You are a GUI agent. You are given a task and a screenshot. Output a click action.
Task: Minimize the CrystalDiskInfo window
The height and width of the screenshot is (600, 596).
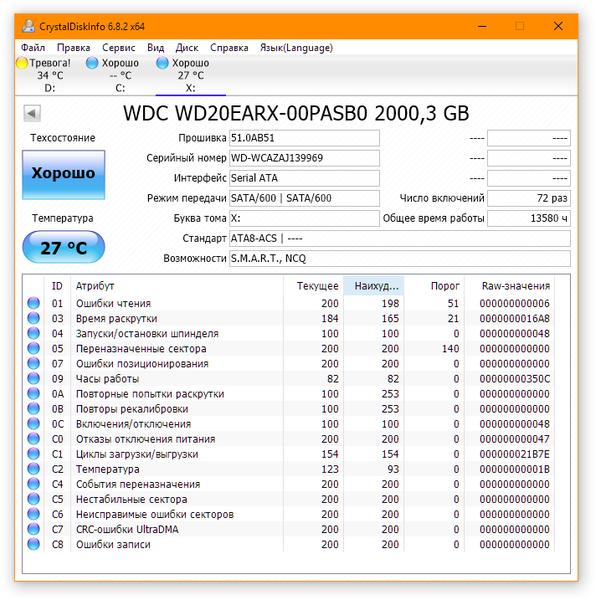click(482, 26)
